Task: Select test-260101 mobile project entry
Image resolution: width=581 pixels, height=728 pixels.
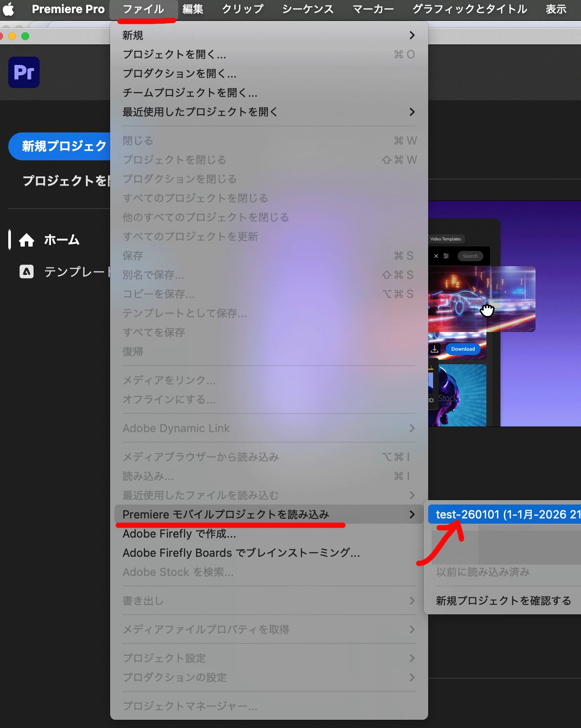Action: (x=504, y=515)
